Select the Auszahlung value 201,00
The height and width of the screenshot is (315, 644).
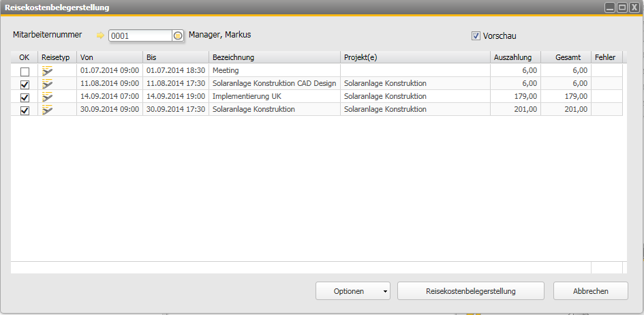point(515,110)
